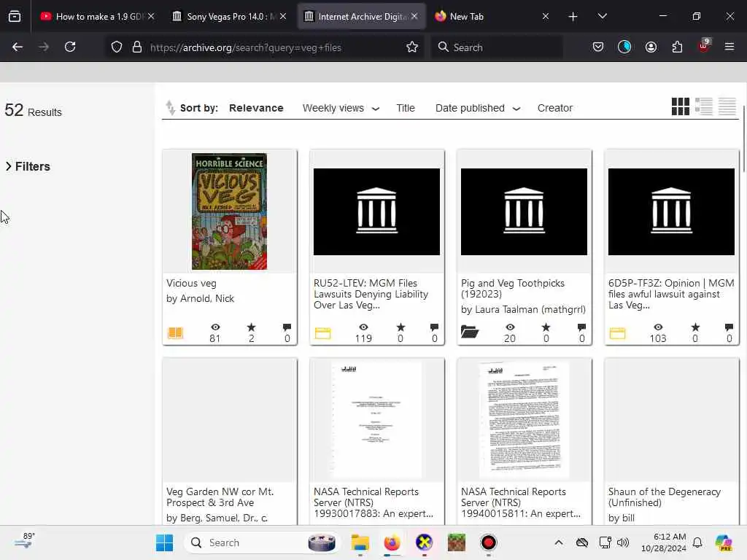Open the notifications bell in the taskbar

697,542
